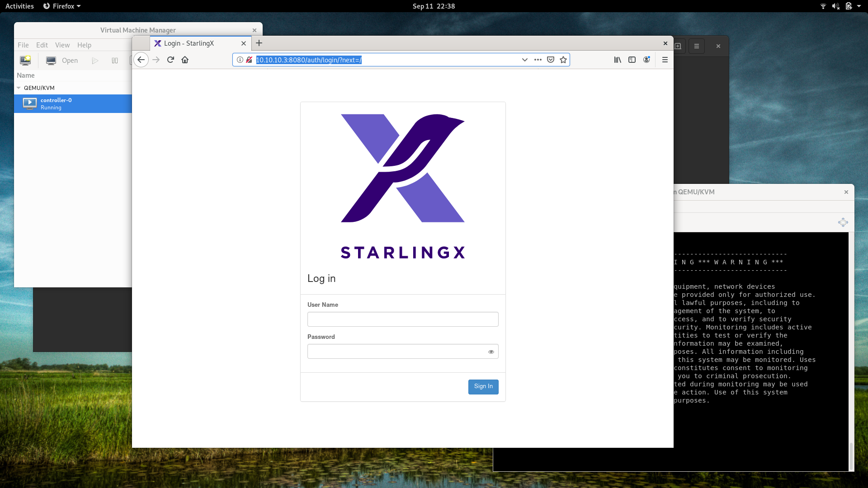The height and width of the screenshot is (488, 868).
Task: Click fullscreen move icon in QEMU/KVM window
Action: [843, 222]
